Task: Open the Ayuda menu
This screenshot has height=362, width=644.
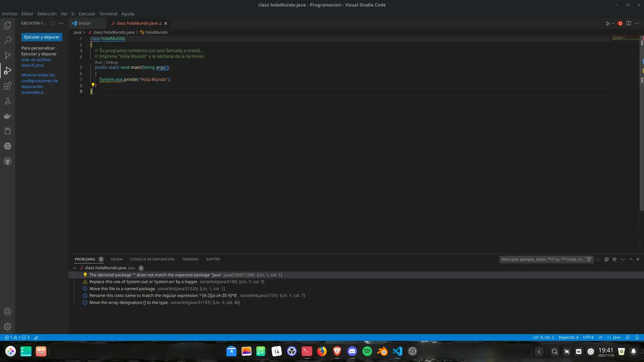Action: (128, 14)
